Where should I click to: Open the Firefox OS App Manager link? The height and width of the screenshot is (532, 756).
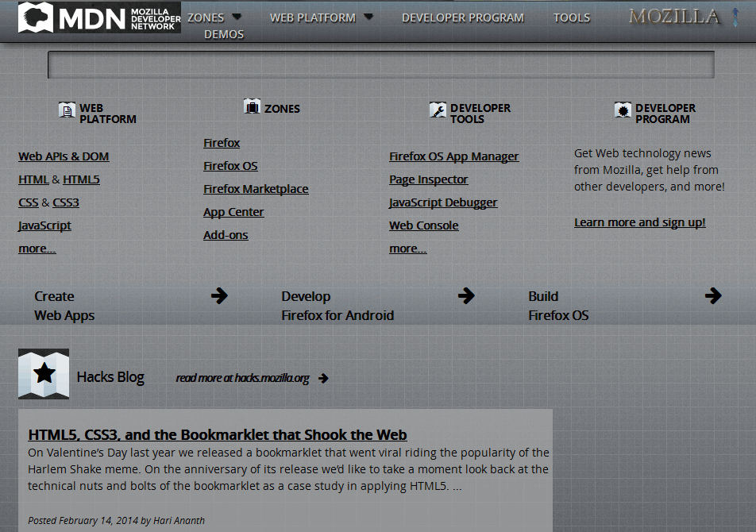(454, 156)
